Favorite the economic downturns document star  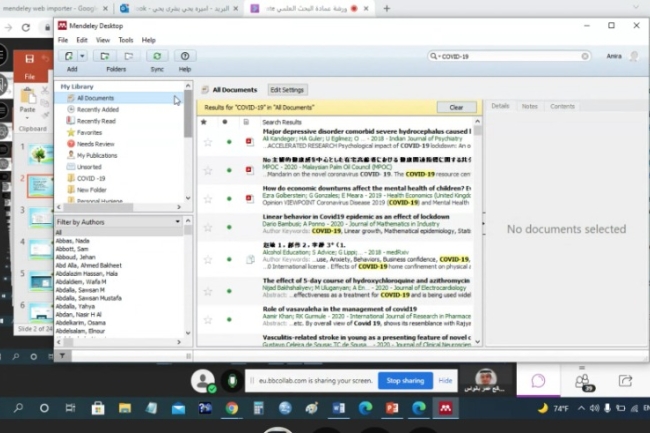[208, 199]
